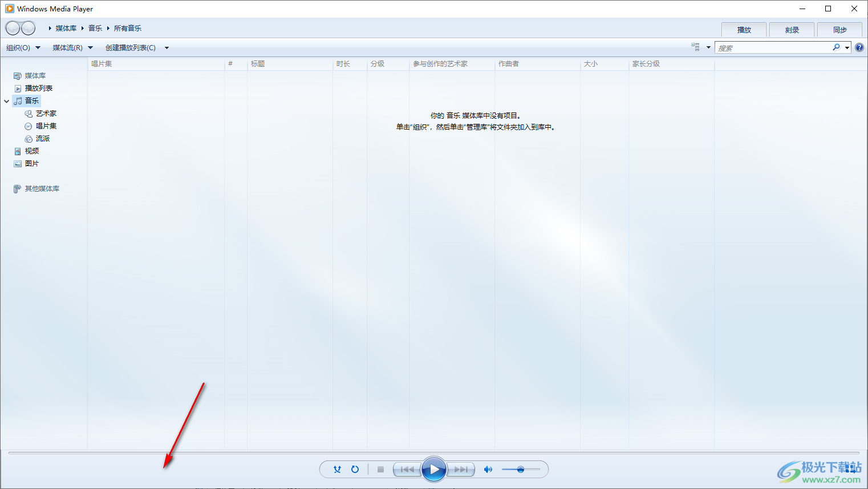Image resolution: width=868 pixels, height=489 pixels.
Task: Sort by 时长 column header
Action: click(350, 64)
